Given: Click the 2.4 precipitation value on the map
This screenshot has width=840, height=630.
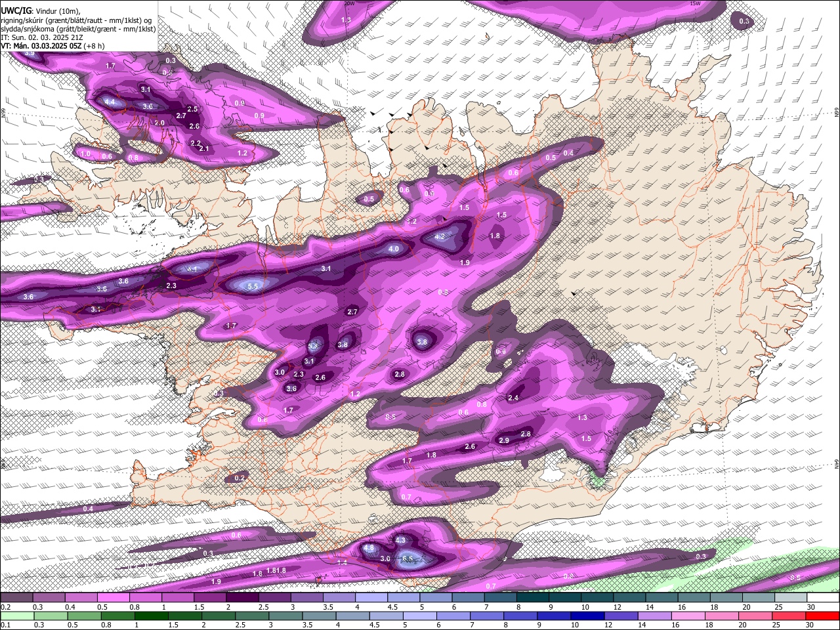Looking at the screenshot, I should pos(513,398).
